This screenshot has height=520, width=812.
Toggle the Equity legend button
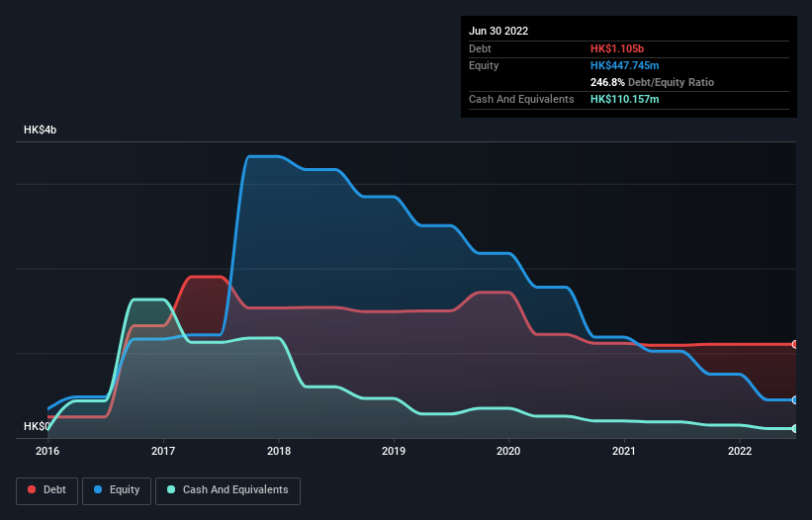[x=117, y=490]
